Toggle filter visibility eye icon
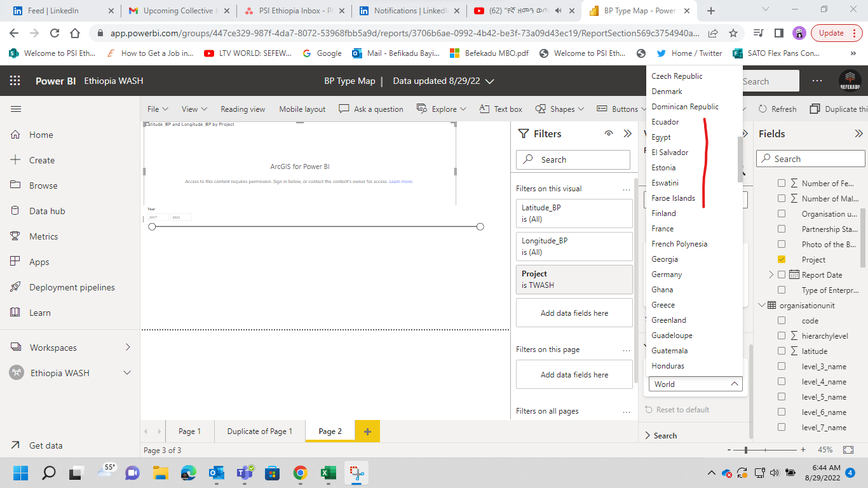 609,133
